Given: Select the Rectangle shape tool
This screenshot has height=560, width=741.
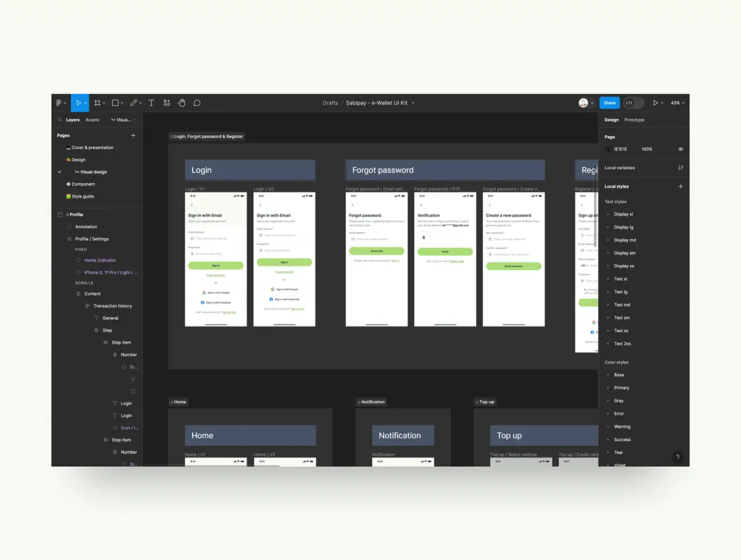Looking at the screenshot, I should point(115,103).
